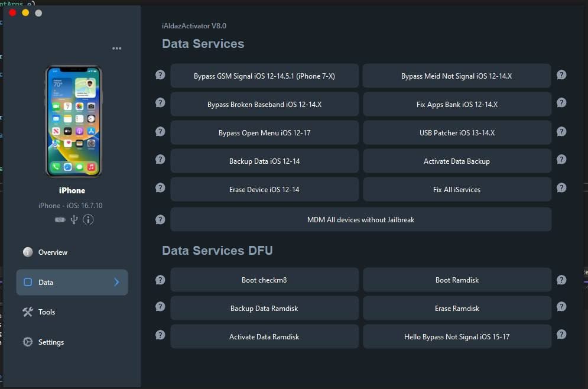
Task: Click Activate Data Backup button
Action: [x=457, y=161]
